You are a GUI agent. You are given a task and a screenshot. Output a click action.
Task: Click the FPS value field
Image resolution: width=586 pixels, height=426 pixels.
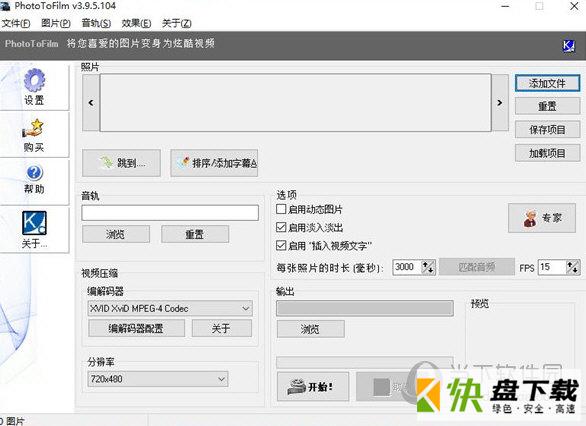[x=552, y=267]
